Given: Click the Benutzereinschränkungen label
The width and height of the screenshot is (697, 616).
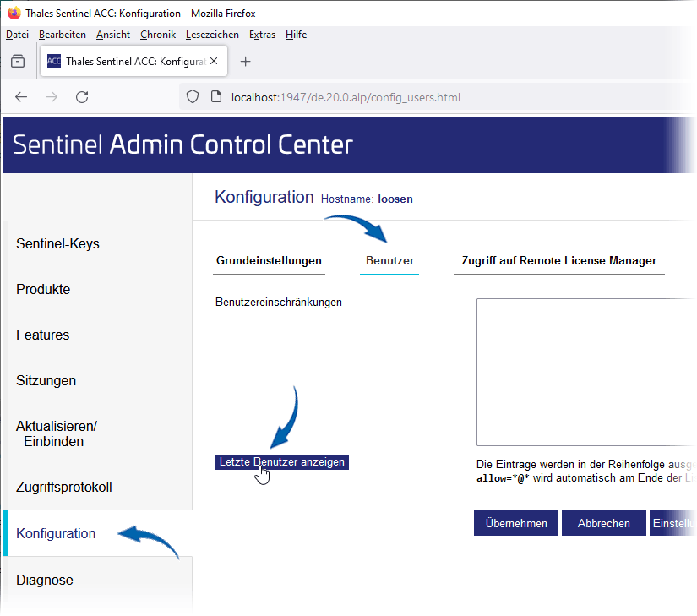Looking at the screenshot, I should [279, 303].
